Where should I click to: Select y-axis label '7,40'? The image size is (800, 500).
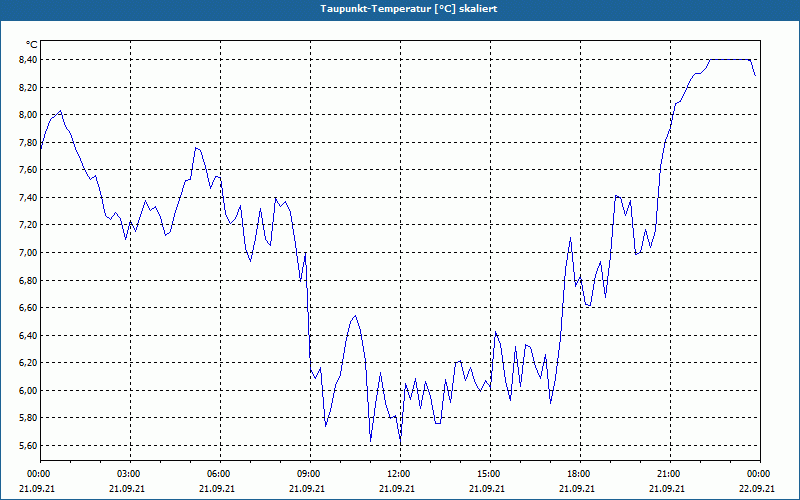click(29, 197)
